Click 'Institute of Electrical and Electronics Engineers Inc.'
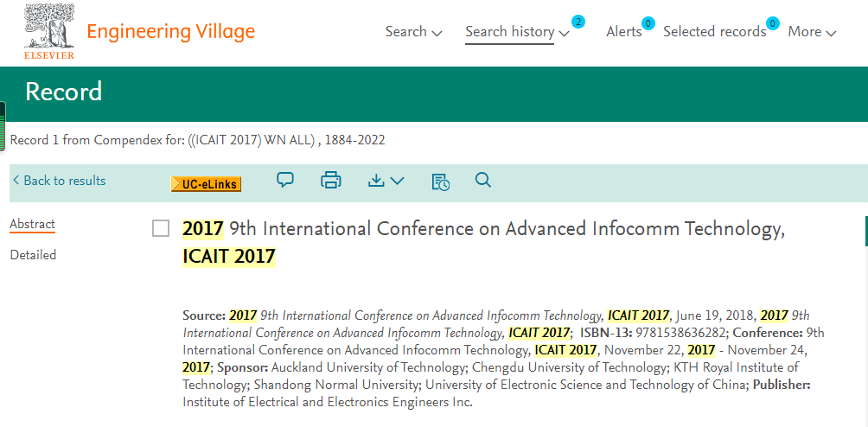Image resolution: width=868 pixels, height=427 pixels. coord(328,402)
